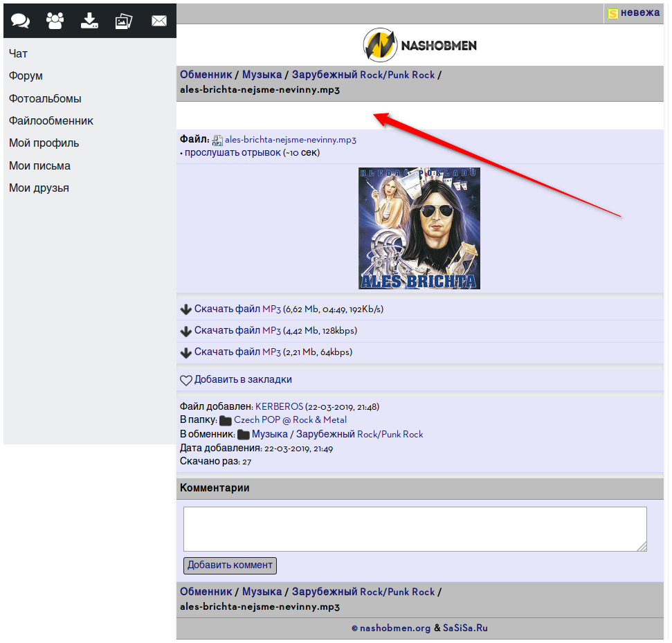The width and height of the screenshot is (672, 643).
Task: Click Обменник in bottom breadcrumb
Action: click(206, 592)
